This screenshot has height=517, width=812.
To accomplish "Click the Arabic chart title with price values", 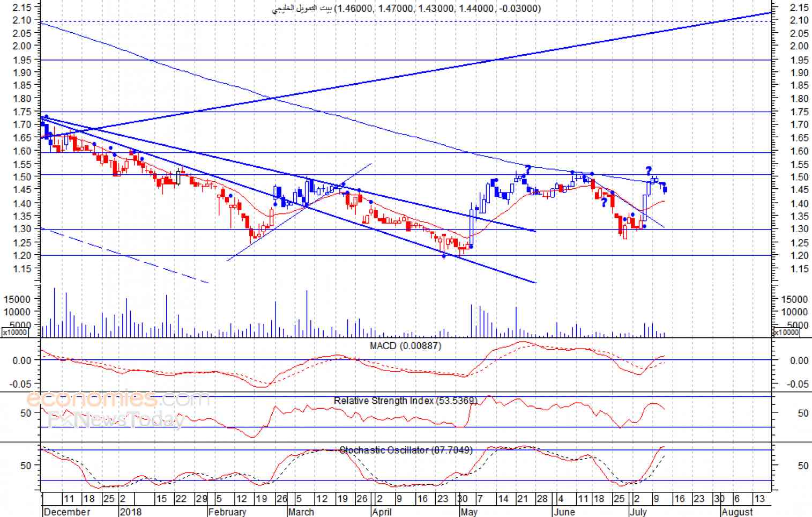I will [406, 8].
